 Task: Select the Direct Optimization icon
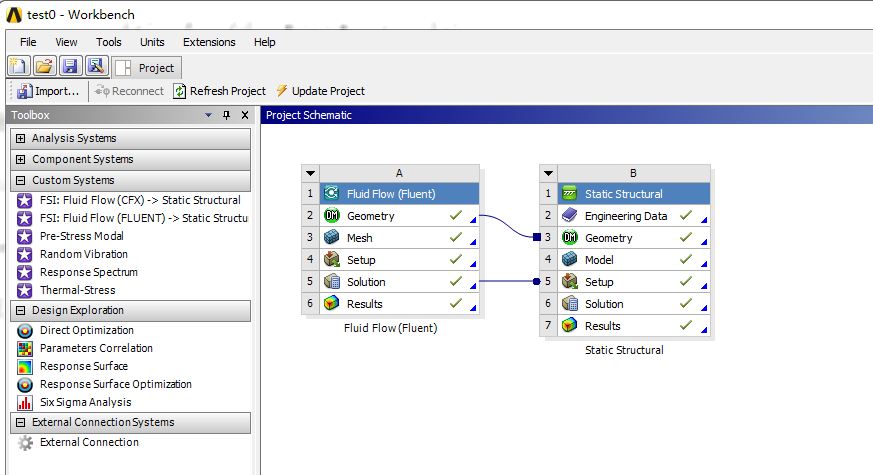click(x=24, y=331)
